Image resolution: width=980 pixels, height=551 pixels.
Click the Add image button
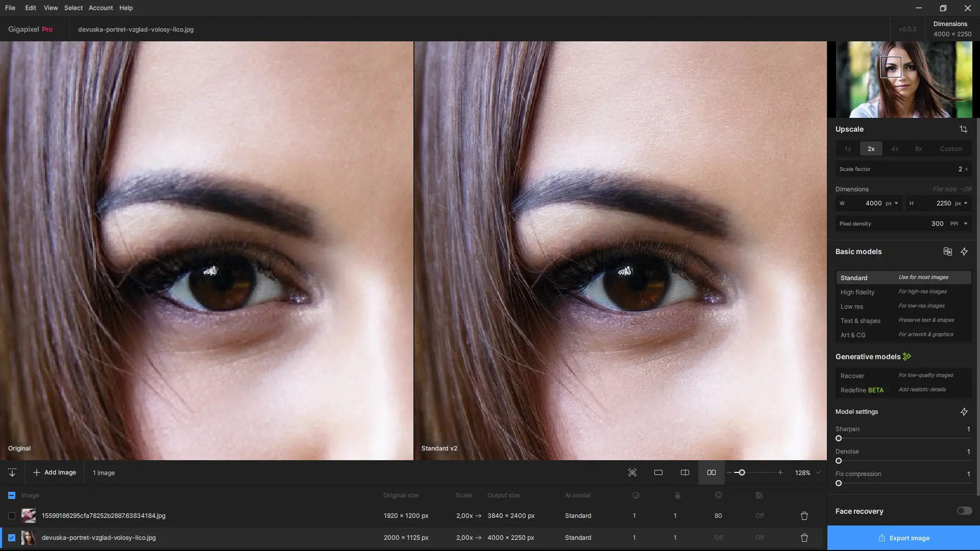click(55, 472)
